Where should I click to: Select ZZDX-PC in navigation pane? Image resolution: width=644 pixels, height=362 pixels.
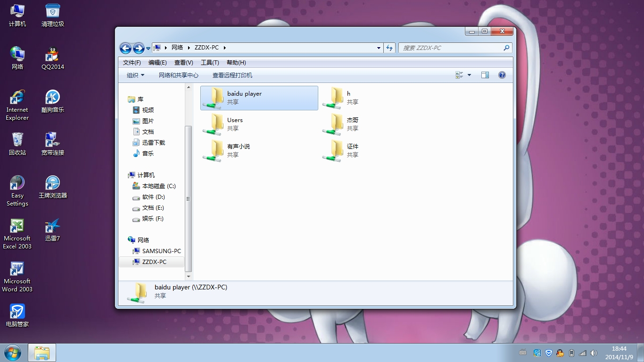[x=152, y=262]
